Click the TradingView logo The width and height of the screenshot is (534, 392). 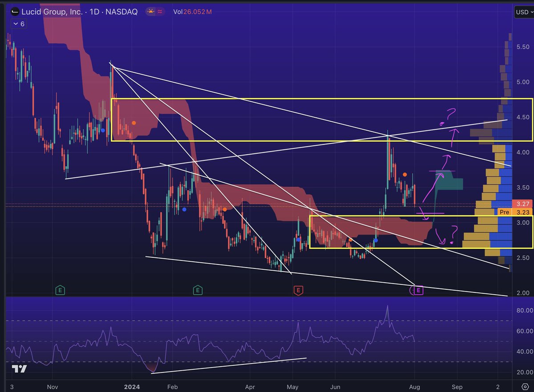pos(19,369)
